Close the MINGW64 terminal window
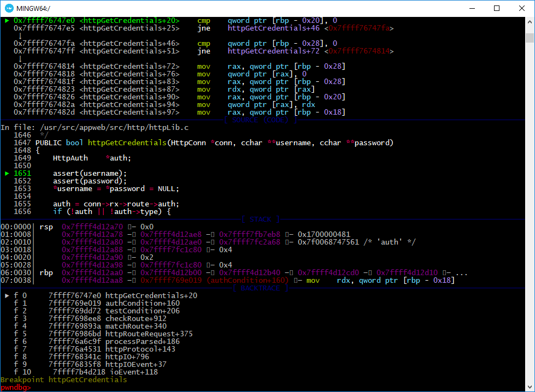535x392 pixels. (x=522, y=8)
